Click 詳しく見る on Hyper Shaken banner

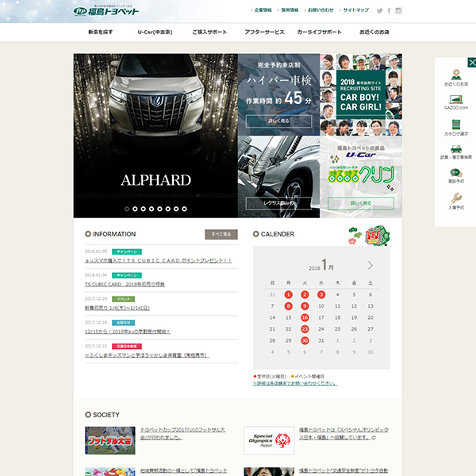[x=278, y=121]
